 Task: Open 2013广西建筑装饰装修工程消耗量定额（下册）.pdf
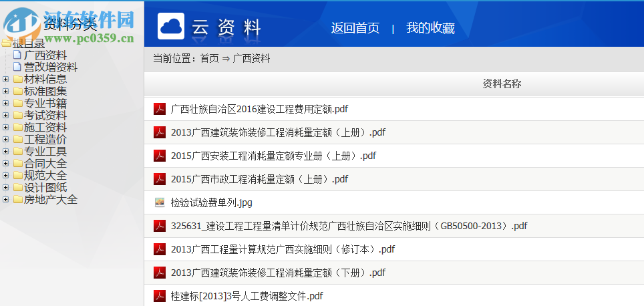coord(278,273)
